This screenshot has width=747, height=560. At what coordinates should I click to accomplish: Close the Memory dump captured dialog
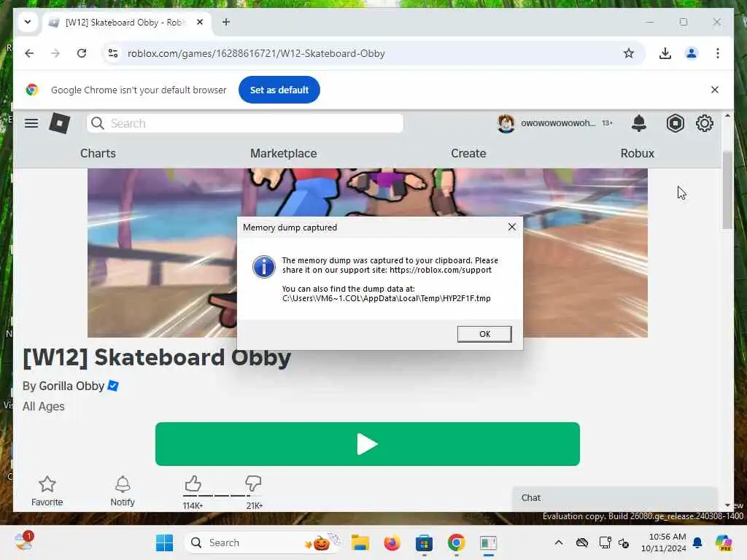pyautogui.click(x=511, y=227)
